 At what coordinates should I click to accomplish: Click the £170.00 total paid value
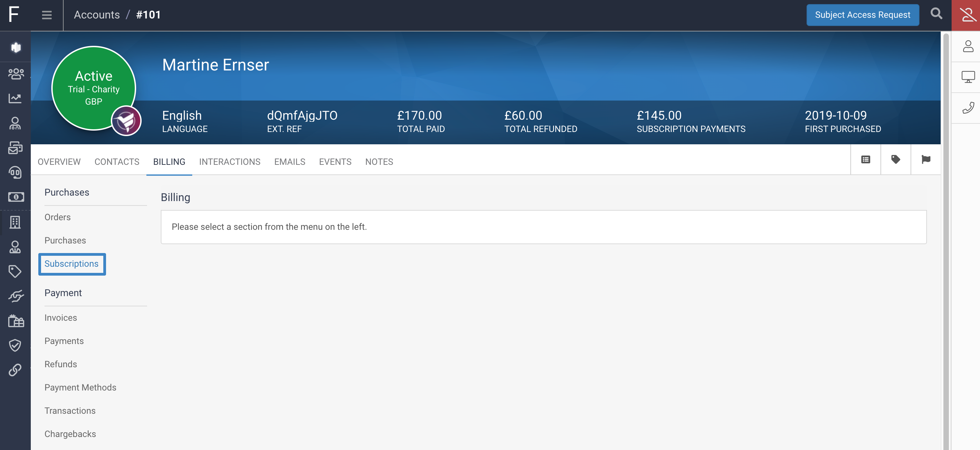click(419, 115)
